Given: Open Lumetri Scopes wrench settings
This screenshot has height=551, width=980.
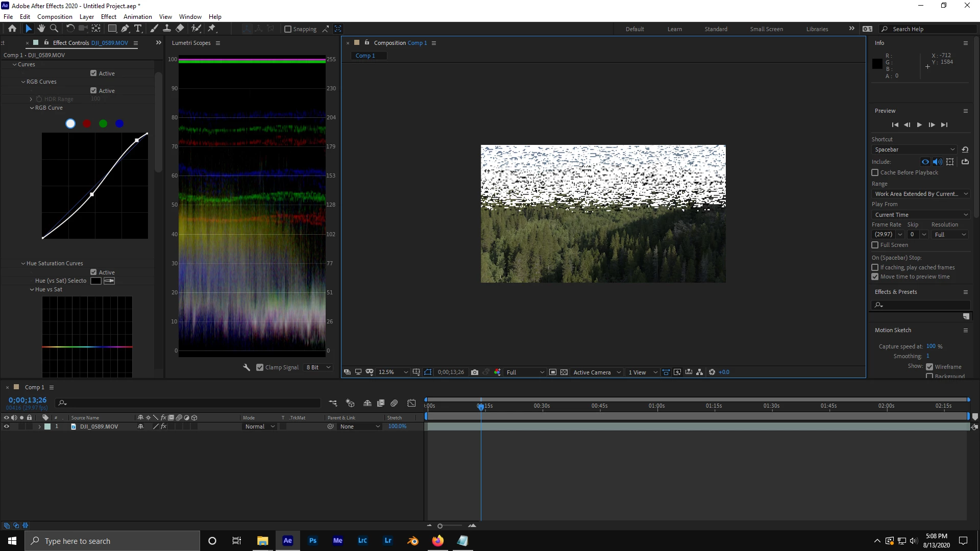Looking at the screenshot, I should (x=247, y=367).
